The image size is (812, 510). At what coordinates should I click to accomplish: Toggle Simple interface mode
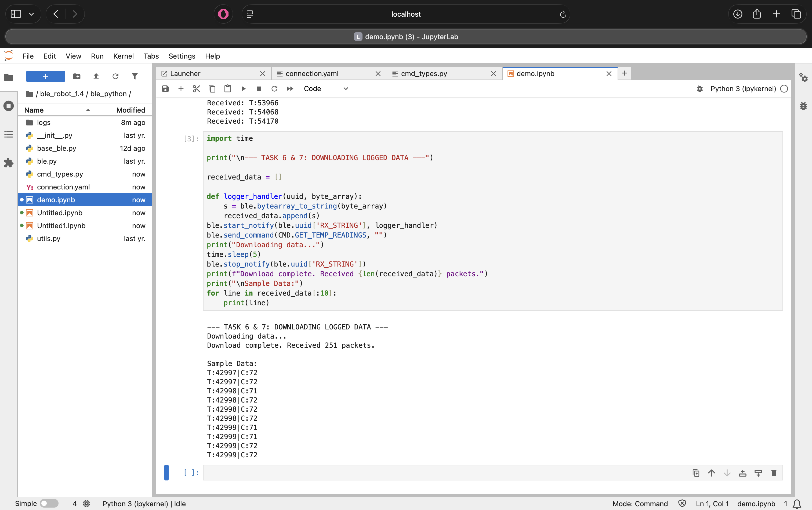49,503
